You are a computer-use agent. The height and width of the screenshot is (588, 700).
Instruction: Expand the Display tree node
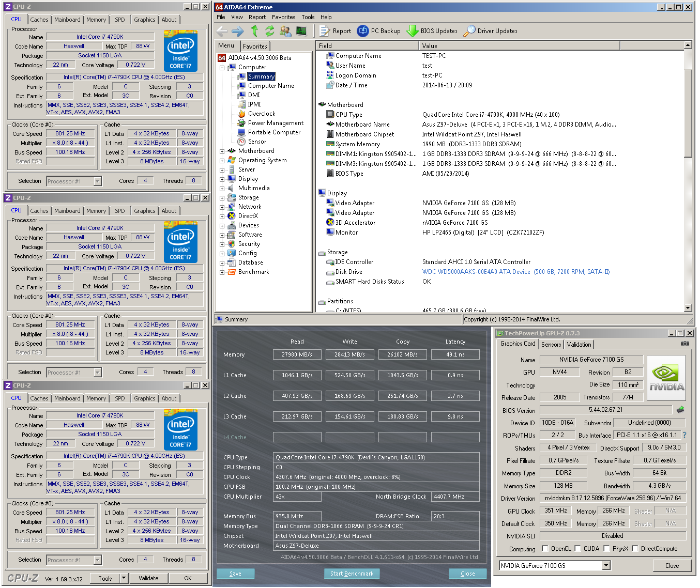point(222,179)
